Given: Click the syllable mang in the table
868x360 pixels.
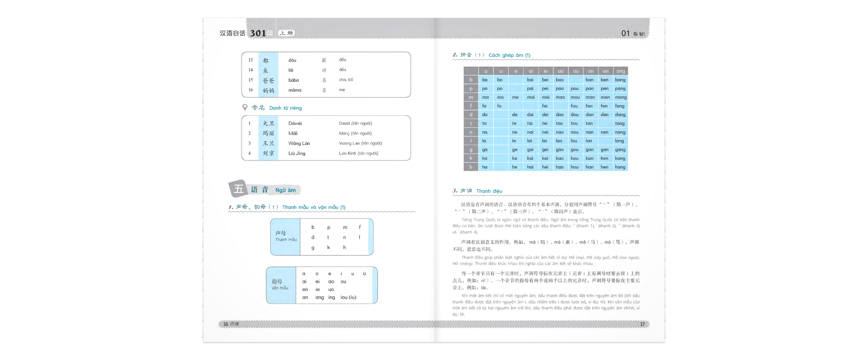Looking at the screenshot, I should (x=621, y=98).
